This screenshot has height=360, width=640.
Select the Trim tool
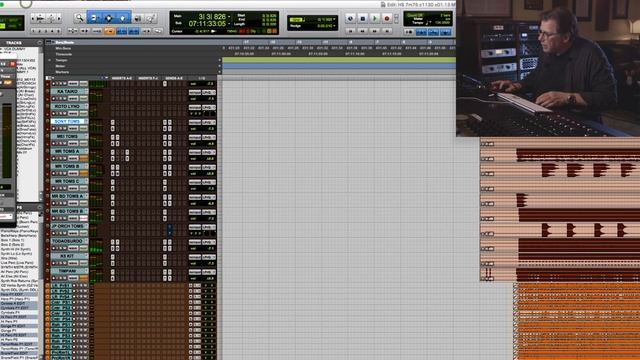93,18
